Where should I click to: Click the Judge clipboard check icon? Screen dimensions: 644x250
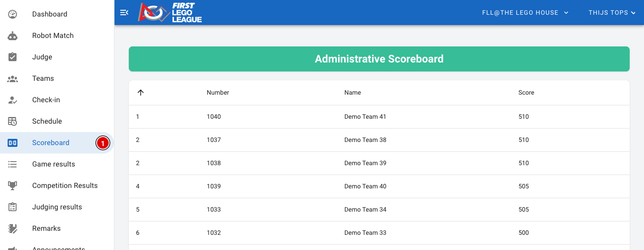click(13, 57)
